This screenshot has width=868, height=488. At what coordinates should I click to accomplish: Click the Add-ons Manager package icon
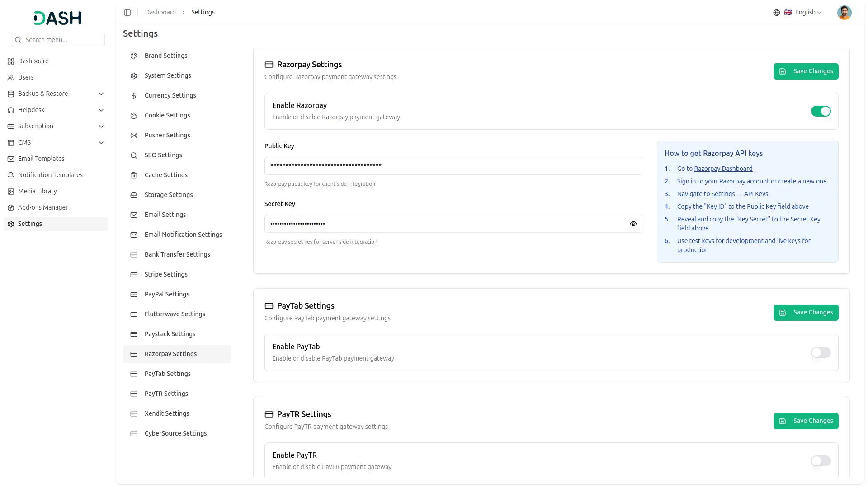pos(11,208)
